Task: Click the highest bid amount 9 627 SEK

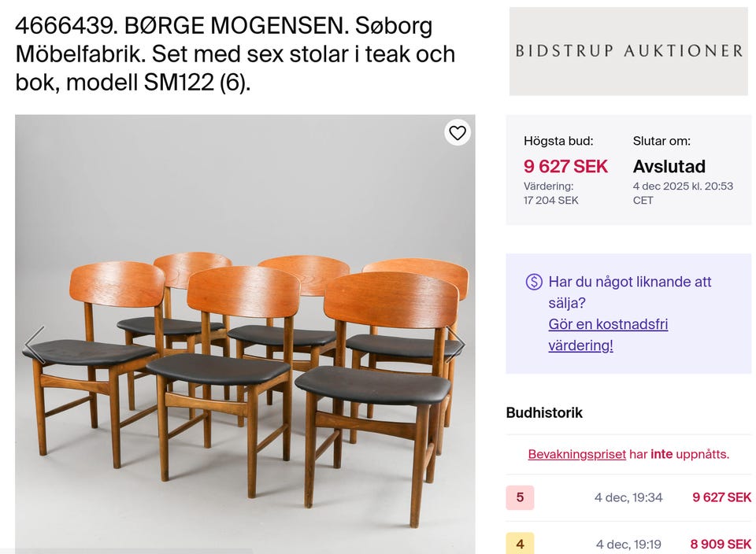Action: [565, 166]
